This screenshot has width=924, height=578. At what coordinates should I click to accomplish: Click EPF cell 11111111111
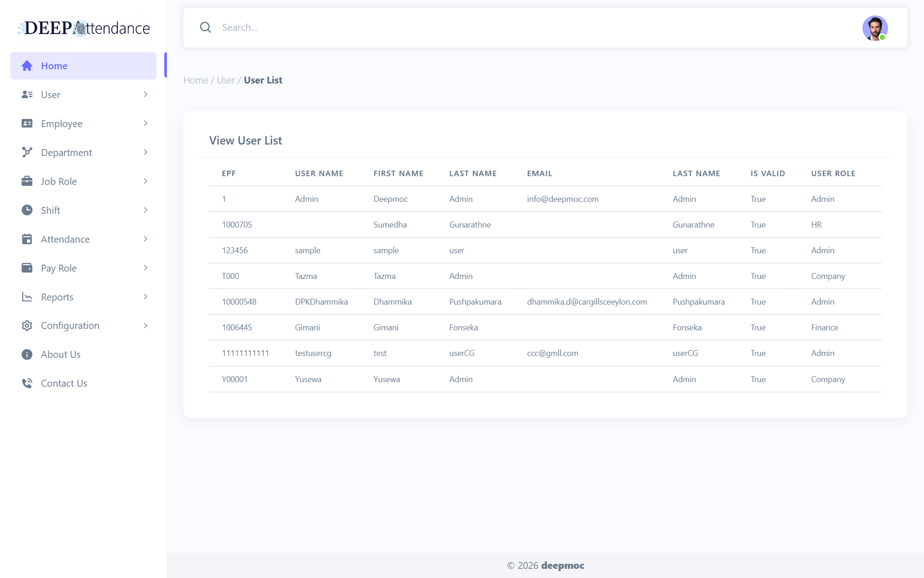(245, 353)
